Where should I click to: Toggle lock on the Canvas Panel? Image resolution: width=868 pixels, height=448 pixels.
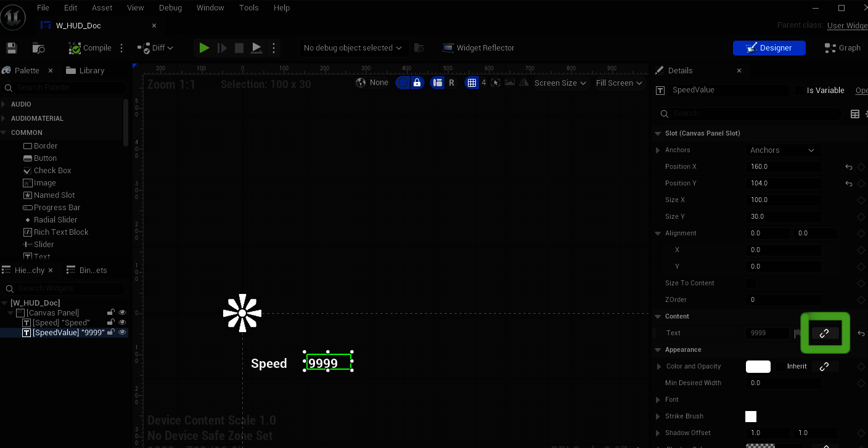pos(111,312)
